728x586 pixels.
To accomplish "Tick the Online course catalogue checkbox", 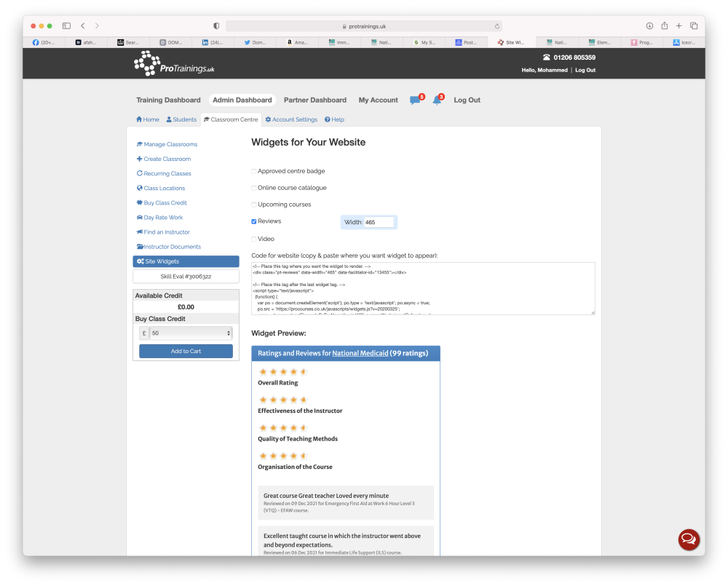I will [x=254, y=188].
